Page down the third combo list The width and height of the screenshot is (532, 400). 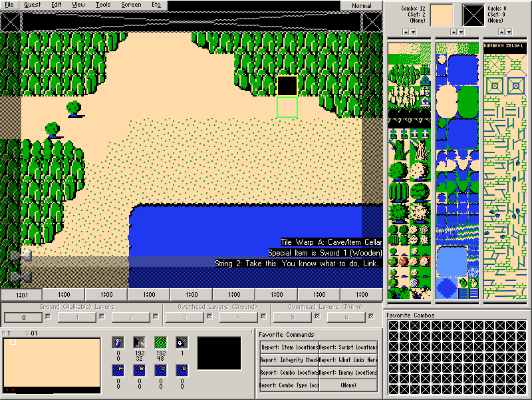click(x=509, y=32)
